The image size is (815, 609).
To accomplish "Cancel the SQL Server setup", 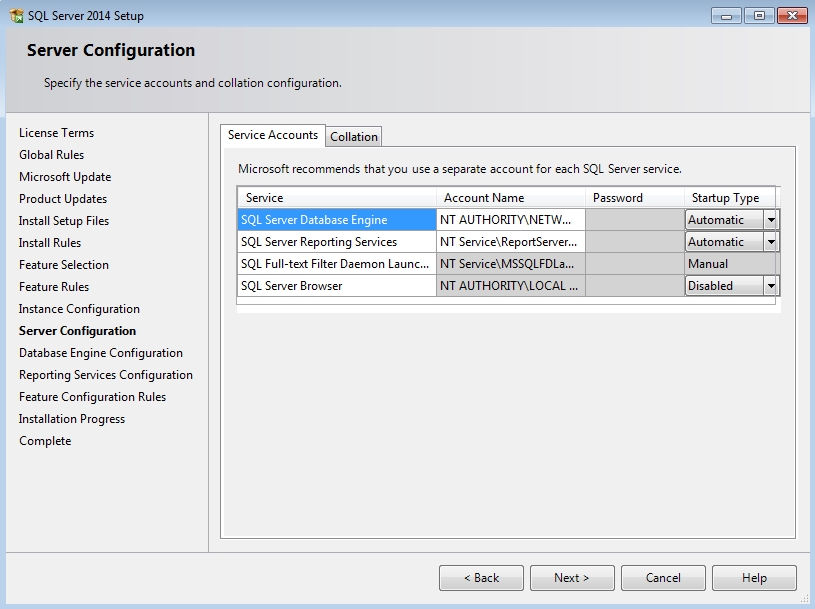I will (663, 578).
